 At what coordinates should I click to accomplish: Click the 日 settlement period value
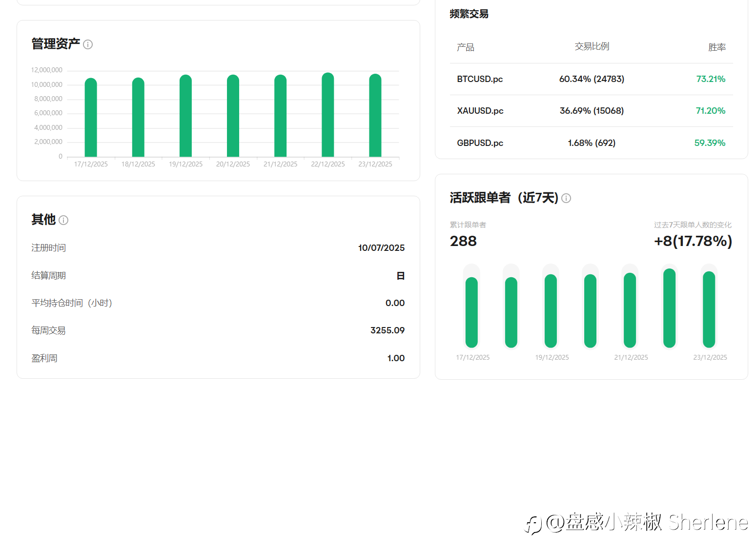(x=401, y=276)
